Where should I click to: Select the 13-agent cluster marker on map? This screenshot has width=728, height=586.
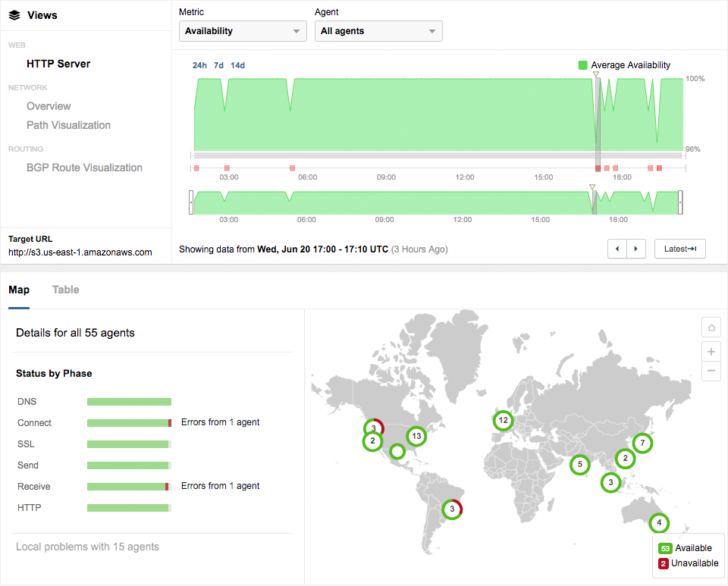pos(416,436)
